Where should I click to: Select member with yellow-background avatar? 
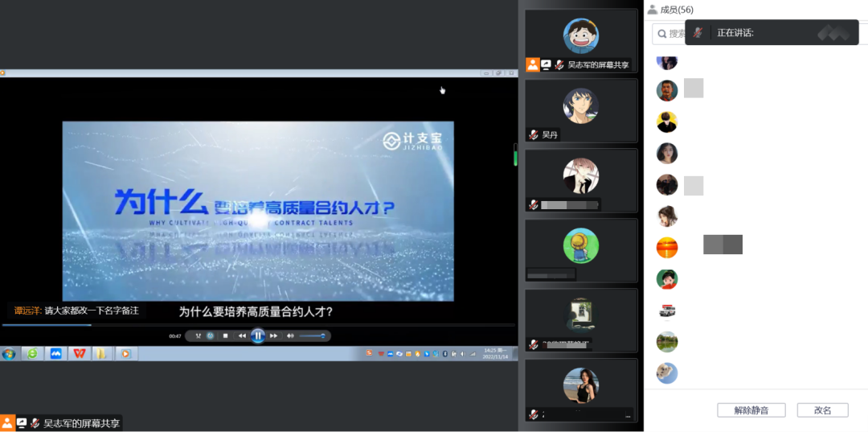click(x=667, y=121)
